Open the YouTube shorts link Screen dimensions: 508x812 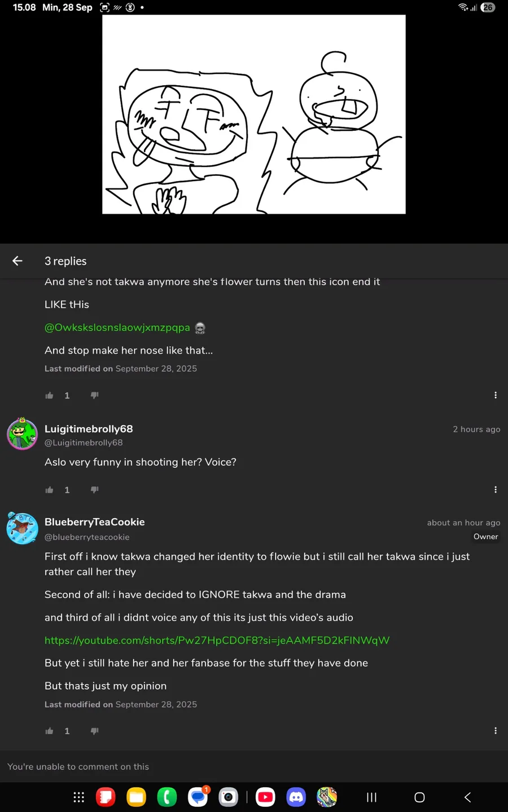[x=217, y=640]
